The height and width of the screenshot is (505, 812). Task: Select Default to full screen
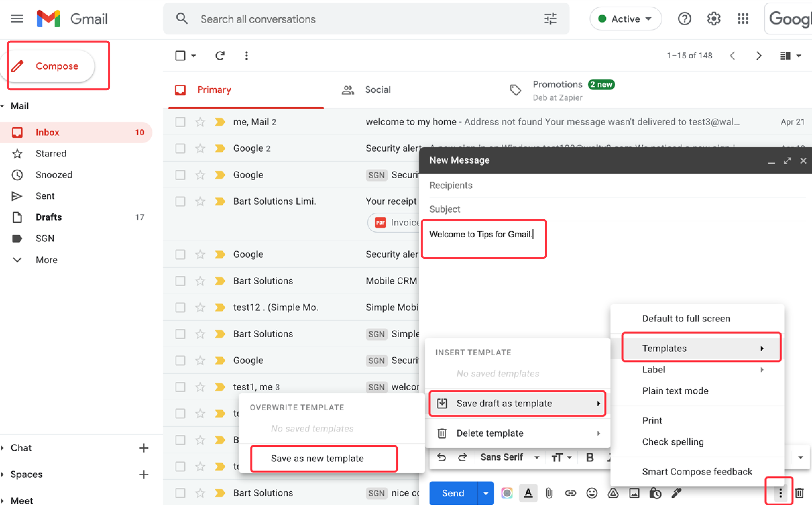tap(697, 318)
